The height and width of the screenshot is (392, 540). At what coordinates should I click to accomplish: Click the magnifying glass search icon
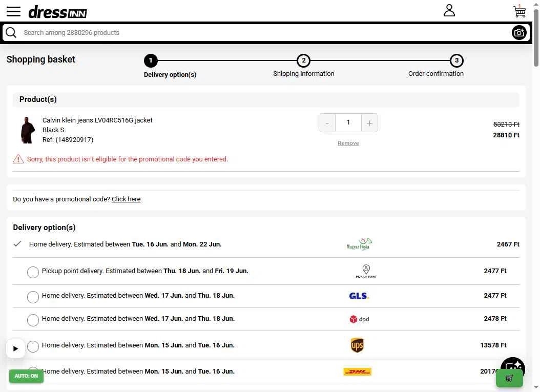point(11,33)
